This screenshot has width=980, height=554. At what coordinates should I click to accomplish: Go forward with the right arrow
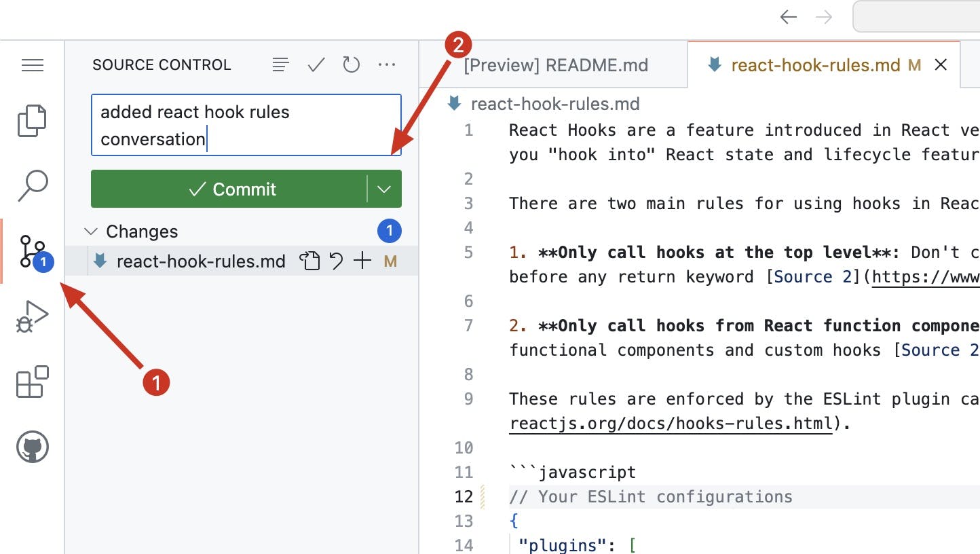coord(823,17)
